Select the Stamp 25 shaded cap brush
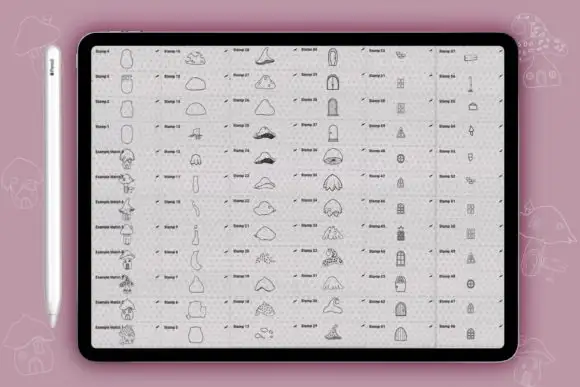The image size is (580, 387). click(264, 133)
